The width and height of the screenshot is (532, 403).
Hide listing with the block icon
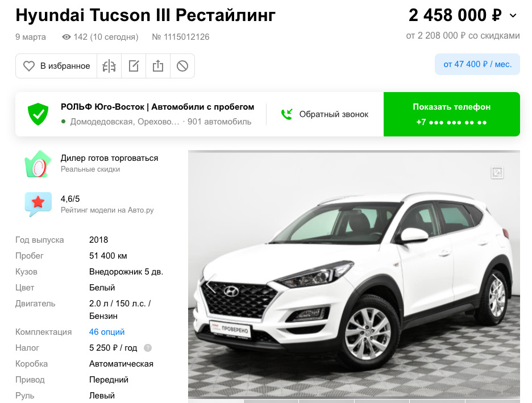pos(182,66)
